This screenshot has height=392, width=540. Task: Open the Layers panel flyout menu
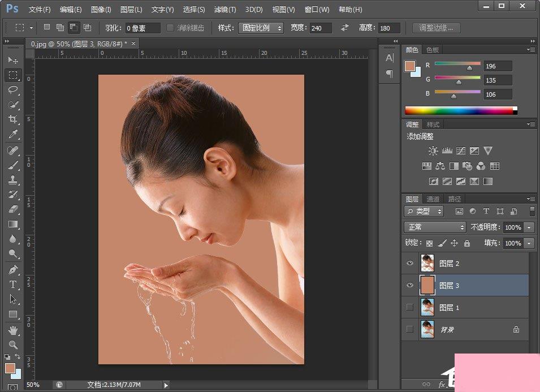531,199
